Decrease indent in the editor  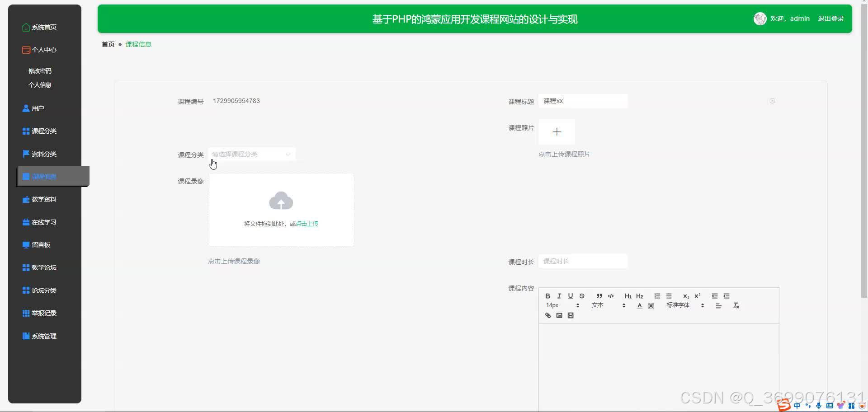tap(715, 296)
